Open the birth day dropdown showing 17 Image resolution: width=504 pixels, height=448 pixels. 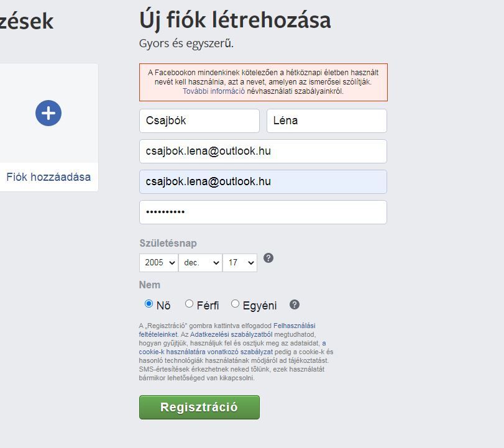pyautogui.click(x=239, y=263)
